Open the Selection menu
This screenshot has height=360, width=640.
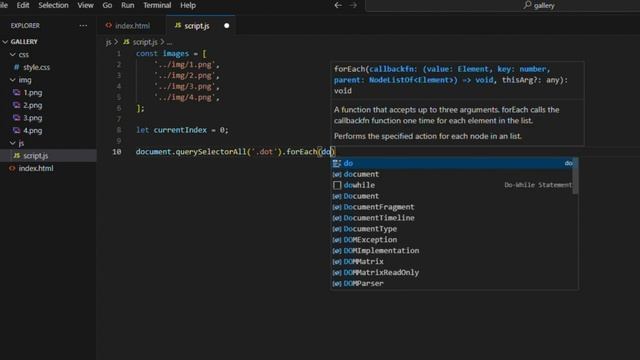[53, 5]
